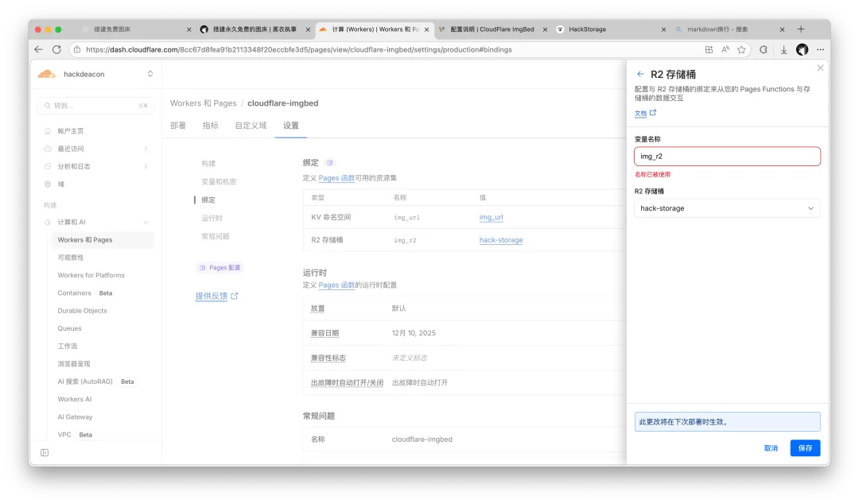
Task: Open 浏览器呈现 in sidebar
Action: point(74,364)
